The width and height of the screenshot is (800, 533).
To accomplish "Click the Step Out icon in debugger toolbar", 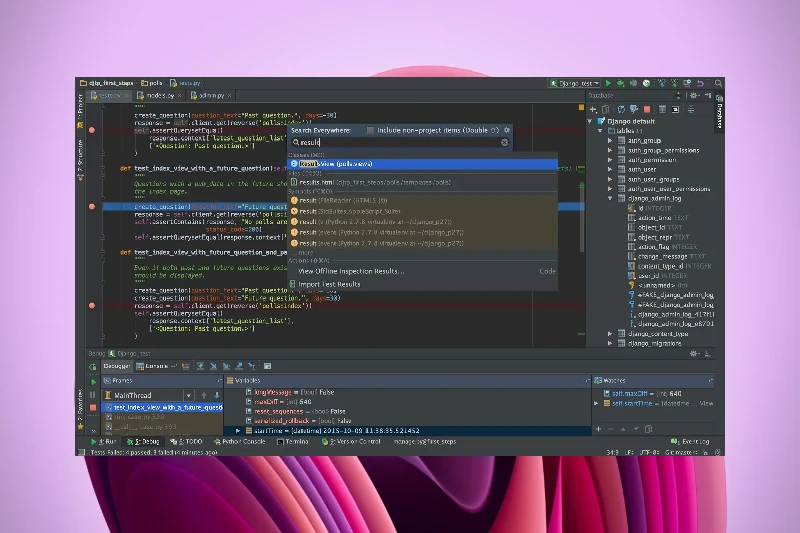I will (239, 366).
